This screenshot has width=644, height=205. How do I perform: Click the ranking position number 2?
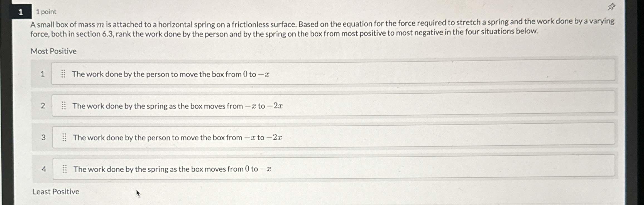[x=43, y=106]
